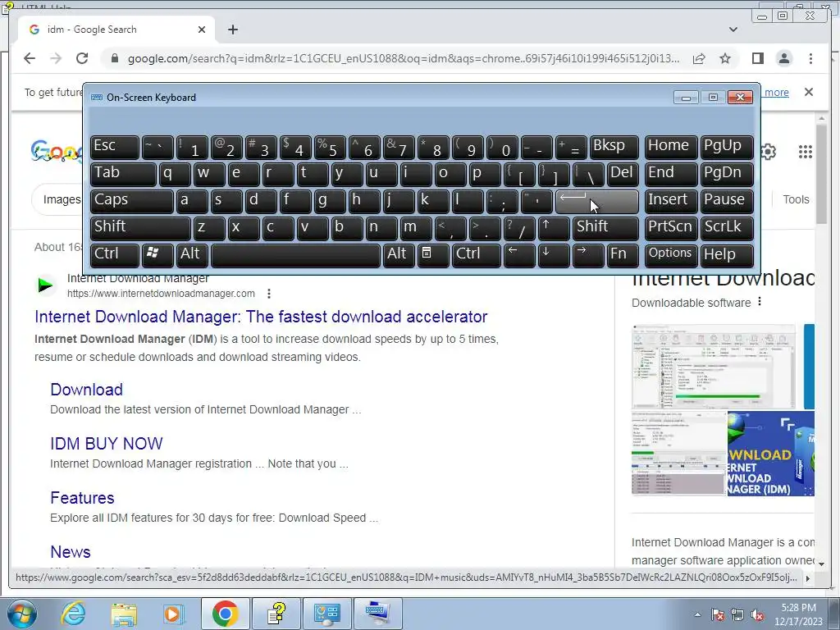Toggle the ScrLk key
This screenshot has height=630, width=840.
(727, 228)
